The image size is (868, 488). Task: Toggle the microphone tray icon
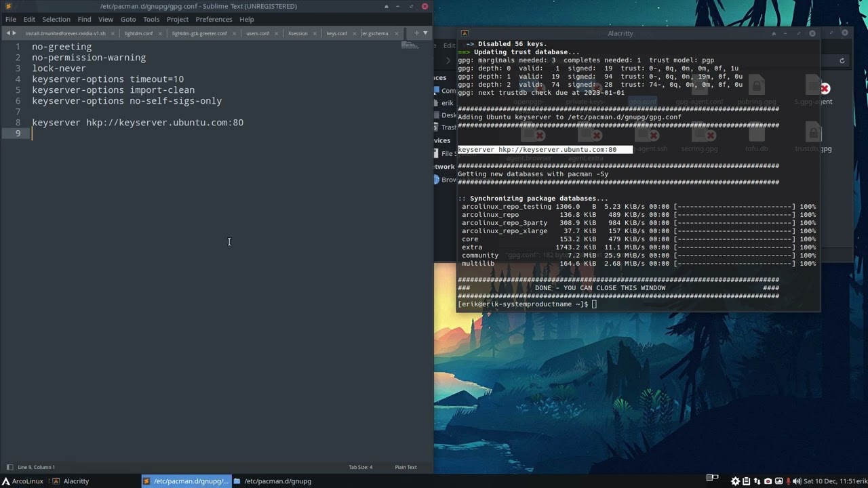pos(788,481)
